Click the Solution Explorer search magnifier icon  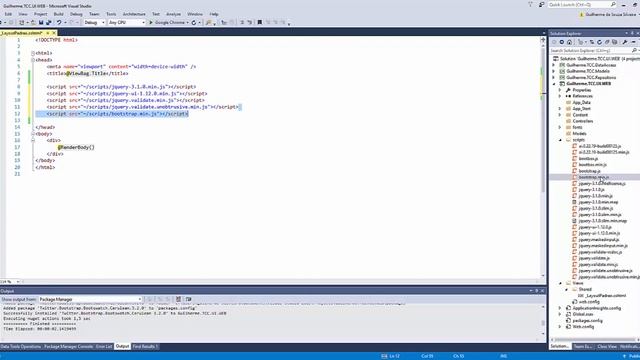634,51
